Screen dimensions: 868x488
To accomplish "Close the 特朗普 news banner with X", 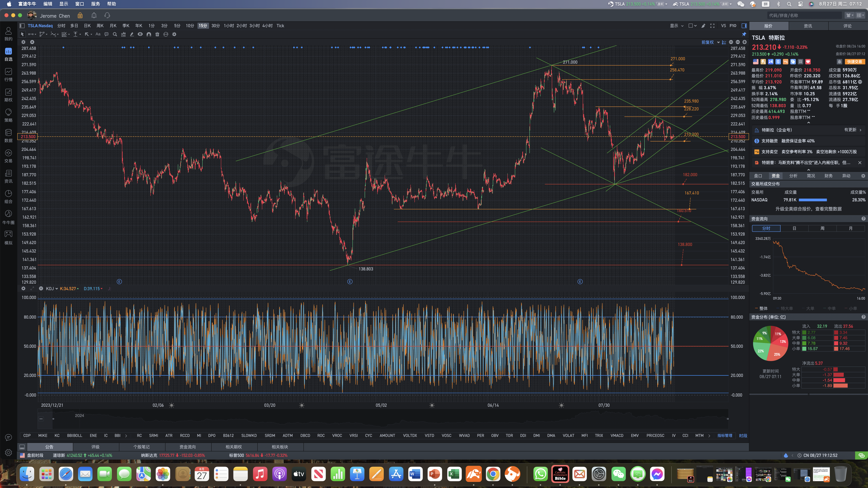I will (860, 163).
